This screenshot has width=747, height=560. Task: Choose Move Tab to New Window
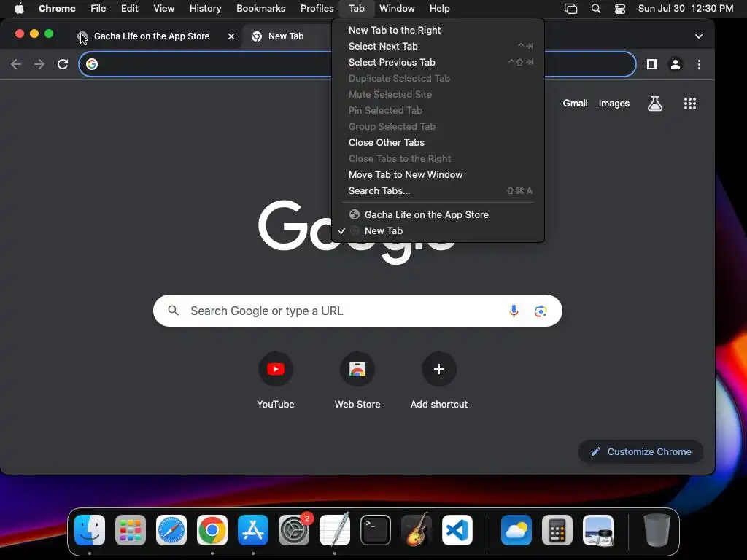coord(438,175)
